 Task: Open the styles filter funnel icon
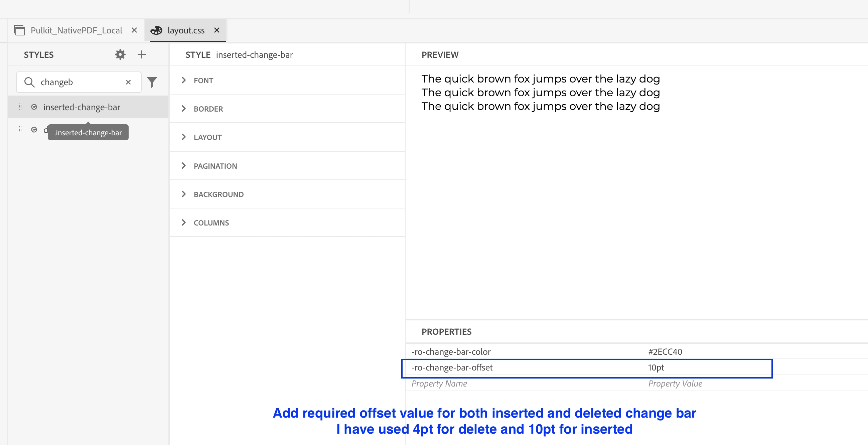[x=152, y=82]
